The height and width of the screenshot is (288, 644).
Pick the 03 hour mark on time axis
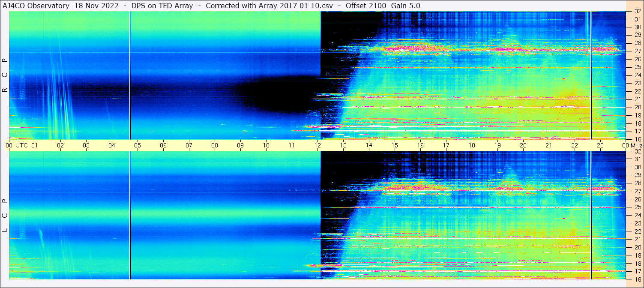coord(86,145)
